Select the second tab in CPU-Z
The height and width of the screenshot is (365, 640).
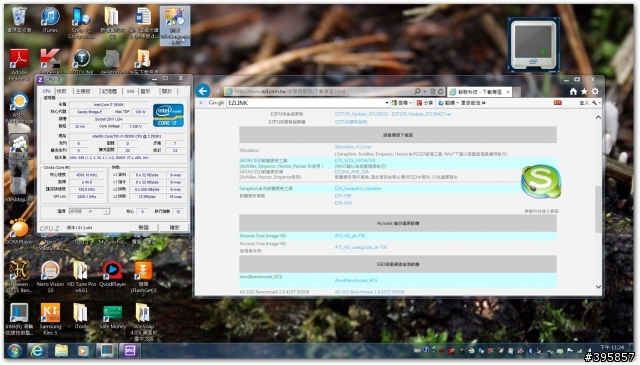coord(61,91)
